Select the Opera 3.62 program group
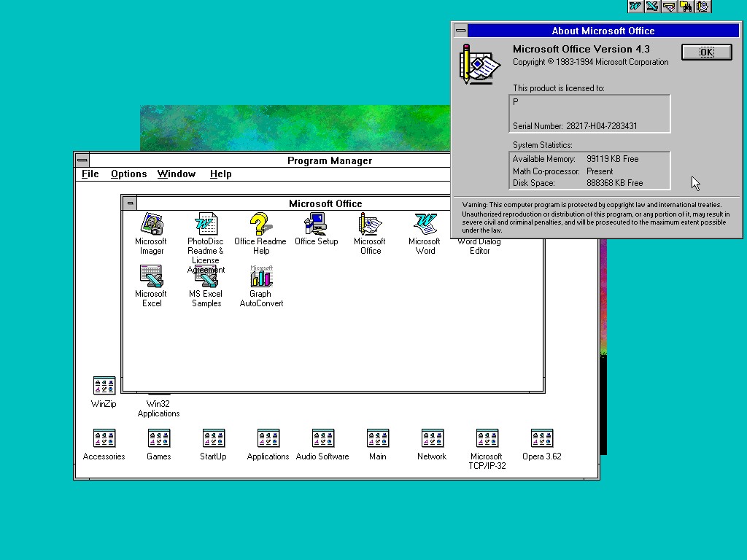 541,439
